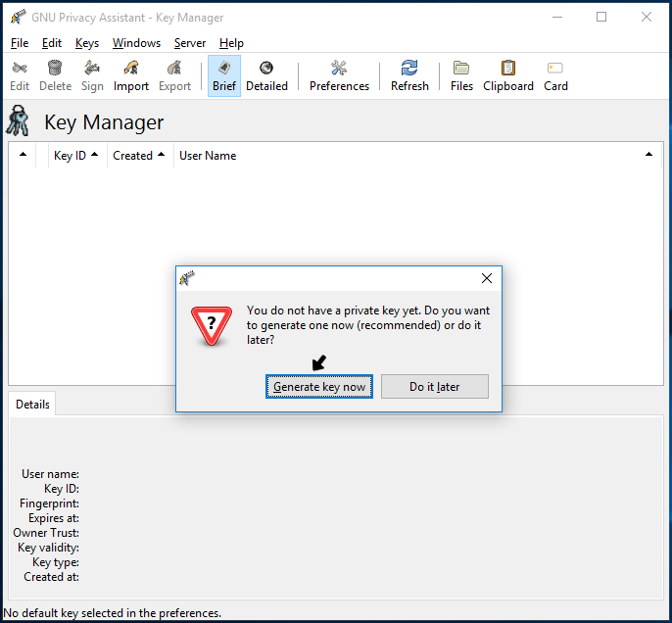Open the Files manager icon

tap(461, 75)
